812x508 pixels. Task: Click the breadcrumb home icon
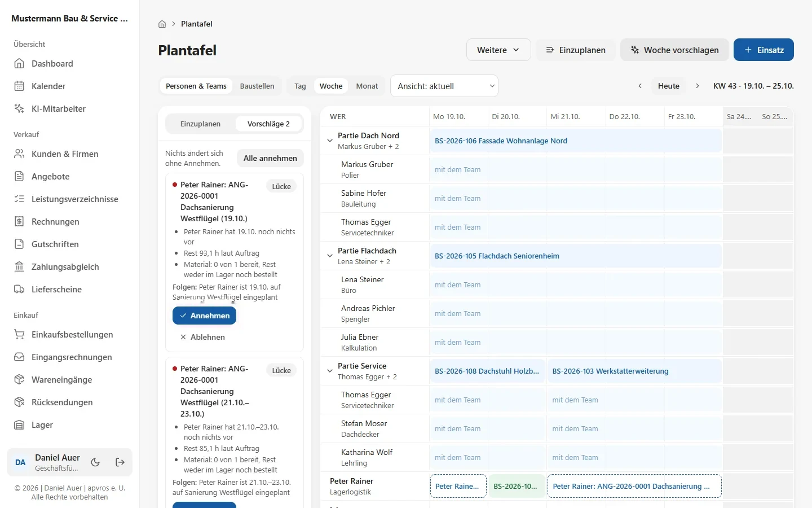162,24
